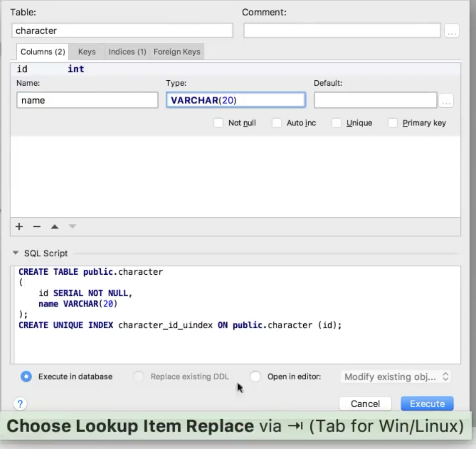476x449 pixels.
Task: Select the Open in editor radio button
Action: tap(256, 377)
